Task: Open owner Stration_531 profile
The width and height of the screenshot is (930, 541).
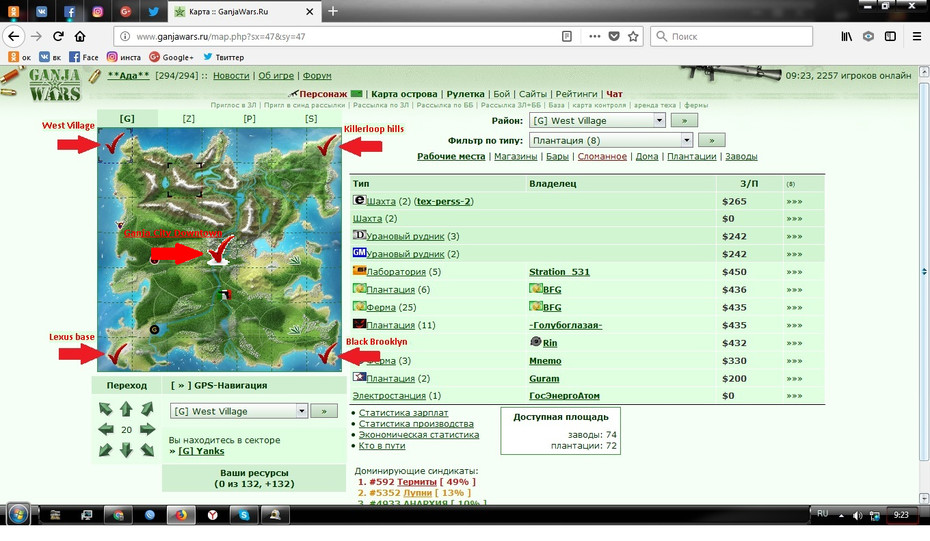Action: point(559,272)
